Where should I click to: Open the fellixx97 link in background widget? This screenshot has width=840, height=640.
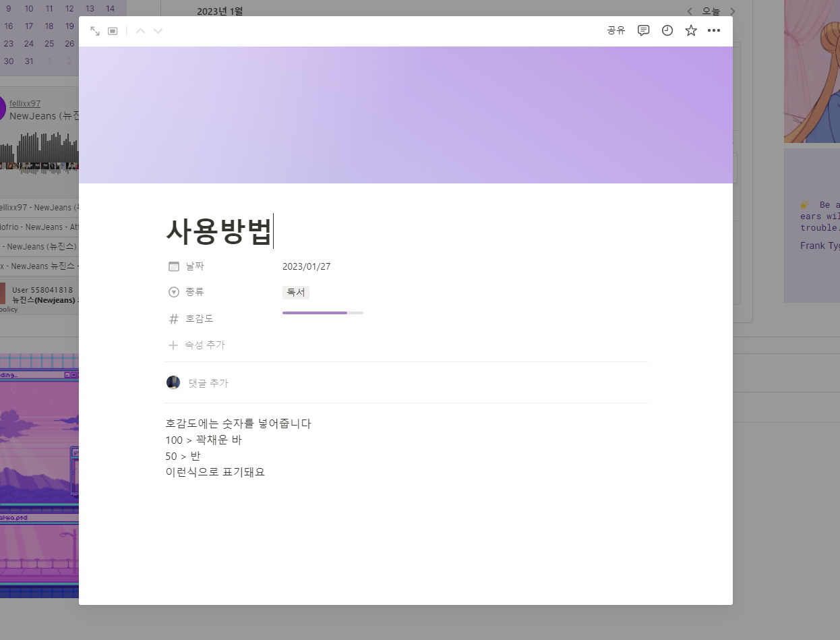[25, 103]
